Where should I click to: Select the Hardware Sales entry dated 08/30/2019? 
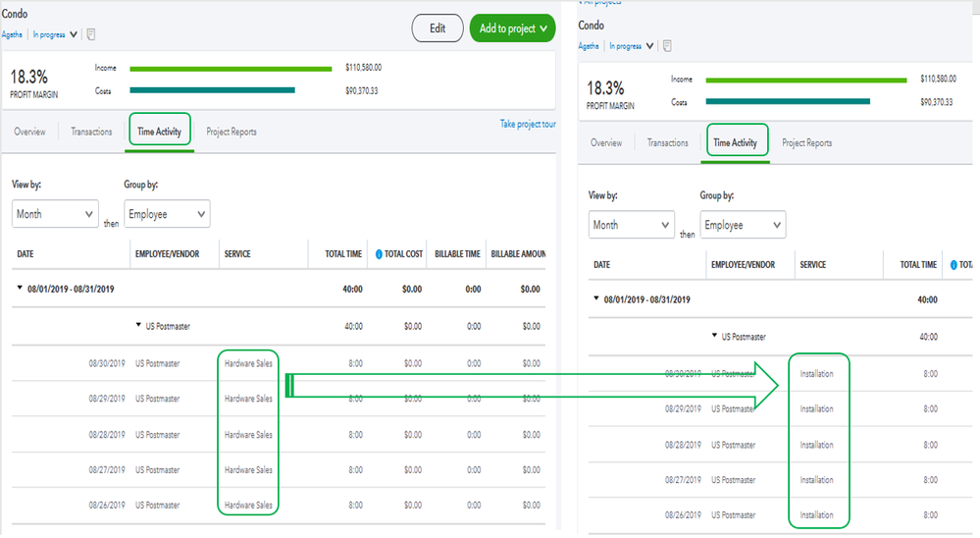point(248,363)
